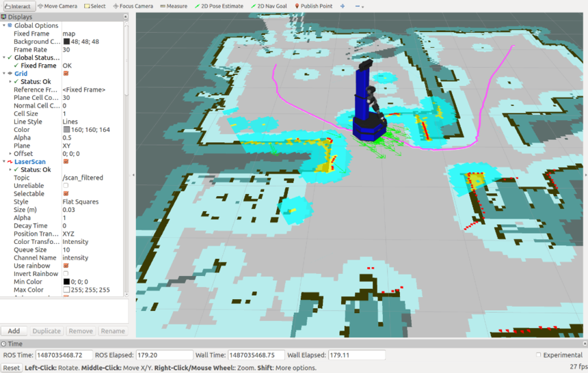Select the Focus Camera tool
Screen dimensions: 588x373
[x=133, y=6]
